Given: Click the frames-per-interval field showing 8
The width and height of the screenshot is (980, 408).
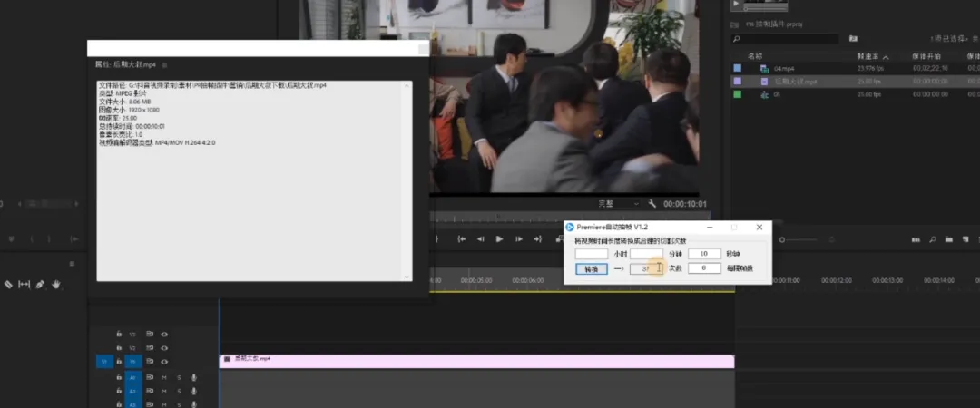Looking at the screenshot, I should [x=704, y=268].
